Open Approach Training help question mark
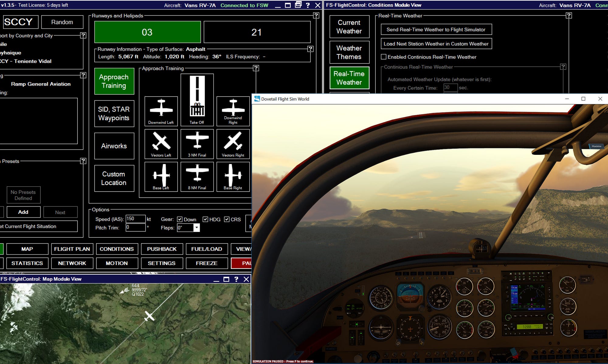 [256, 68]
